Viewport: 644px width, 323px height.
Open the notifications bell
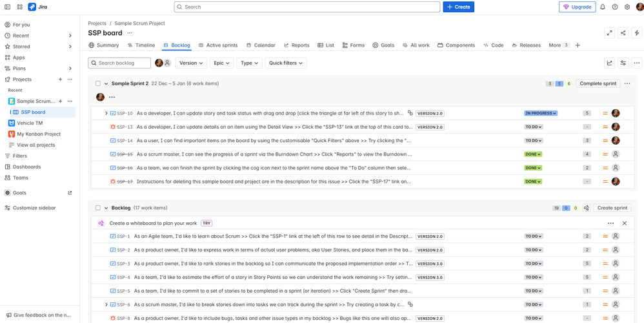point(603,7)
